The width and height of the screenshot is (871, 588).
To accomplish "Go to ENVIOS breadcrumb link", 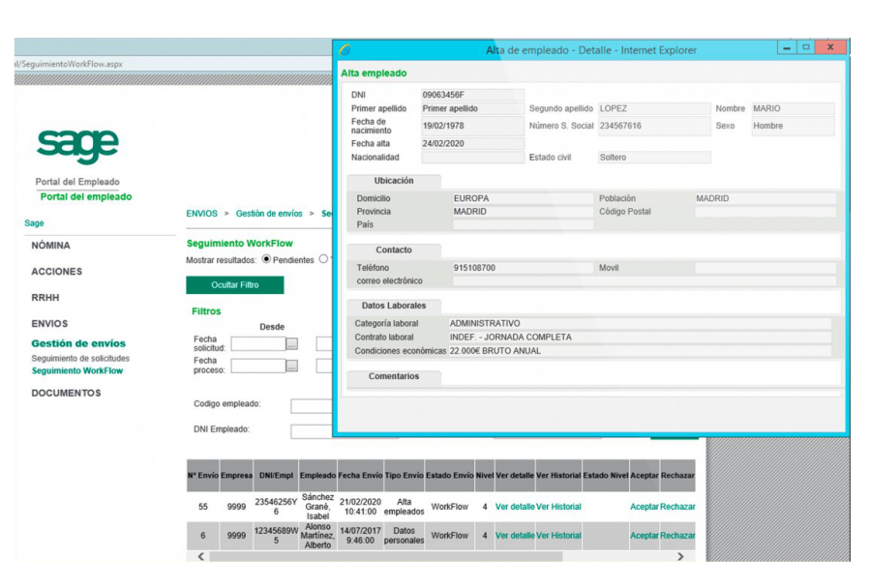I will 201,214.
